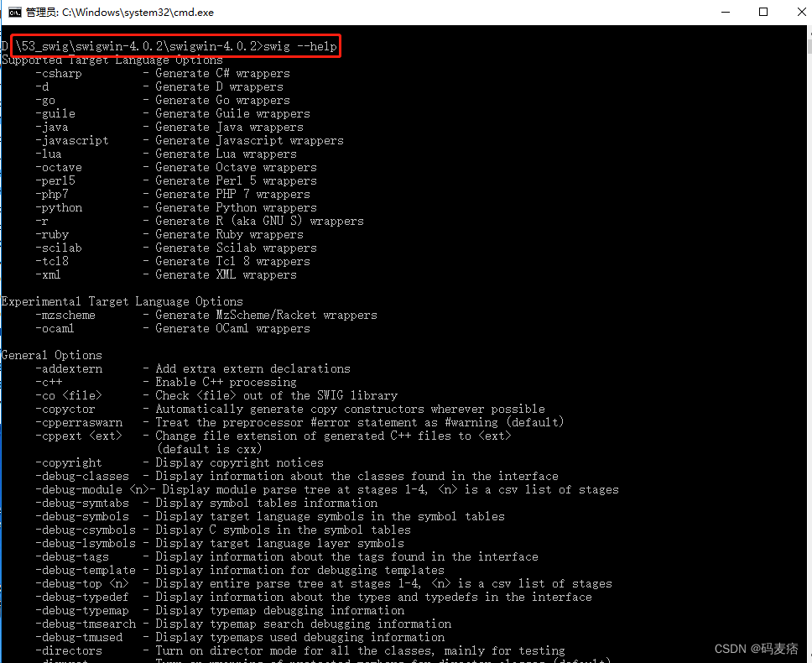Minimize the cmd.exe window
This screenshot has width=812, height=663.
(726, 12)
